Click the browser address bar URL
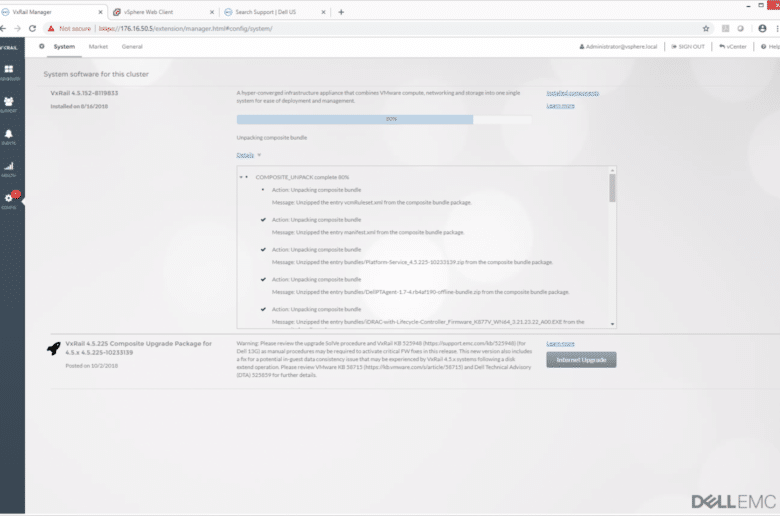Screen dimensions: 780x516 pyautogui.click(x=186, y=28)
